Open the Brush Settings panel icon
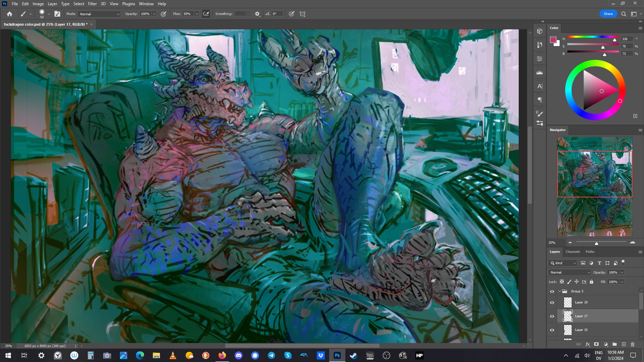The image size is (644, 362). 540,123
